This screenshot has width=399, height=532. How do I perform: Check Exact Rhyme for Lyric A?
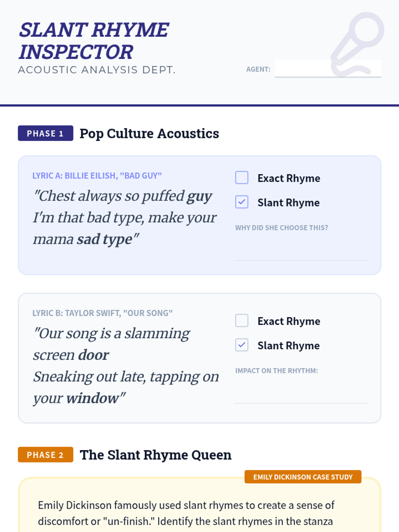[x=242, y=178]
